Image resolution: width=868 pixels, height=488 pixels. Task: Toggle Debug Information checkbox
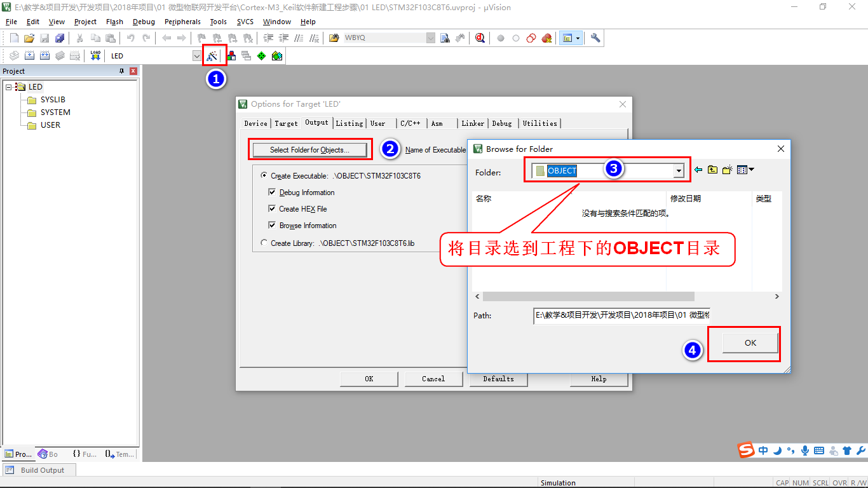[272, 193]
